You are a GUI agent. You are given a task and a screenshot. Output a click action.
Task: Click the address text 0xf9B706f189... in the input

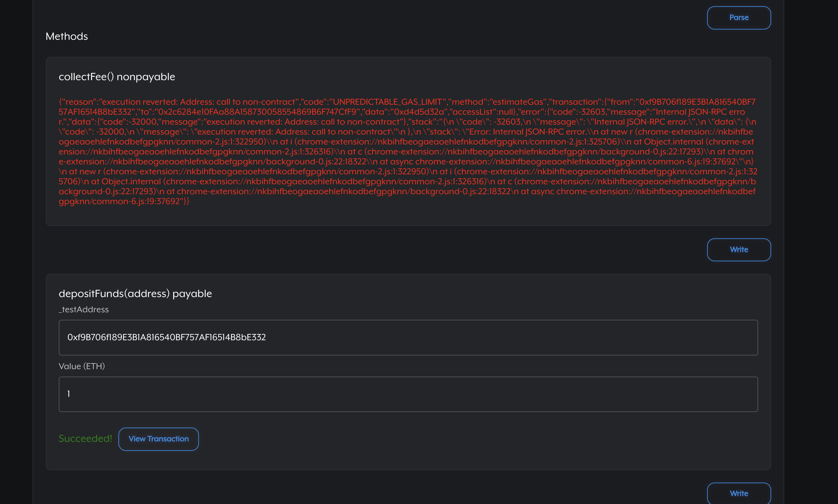click(166, 337)
